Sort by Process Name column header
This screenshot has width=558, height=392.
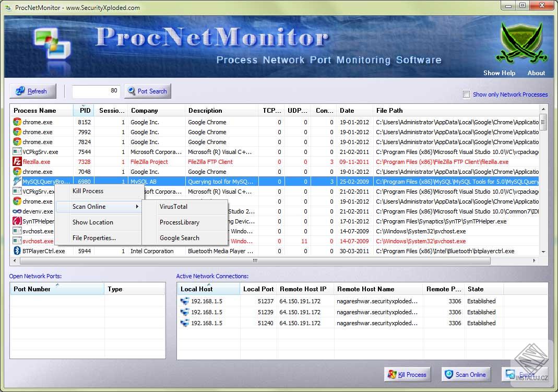point(42,111)
